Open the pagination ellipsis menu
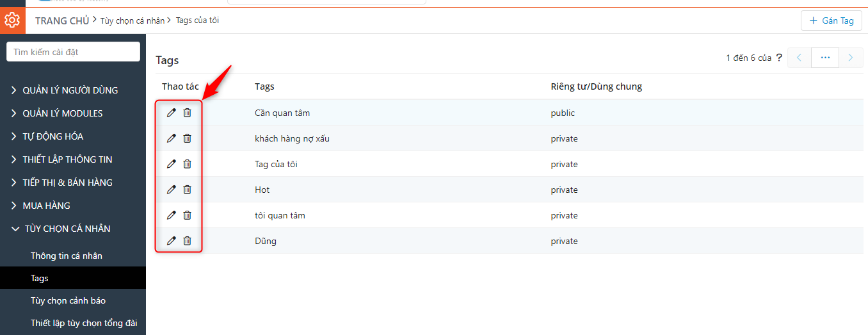This screenshot has height=335, width=868. (x=825, y=58)
